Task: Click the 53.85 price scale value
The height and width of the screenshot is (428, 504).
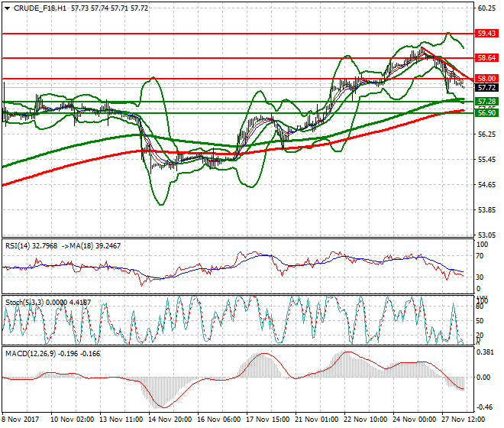Action: click(x=486, y=210)
